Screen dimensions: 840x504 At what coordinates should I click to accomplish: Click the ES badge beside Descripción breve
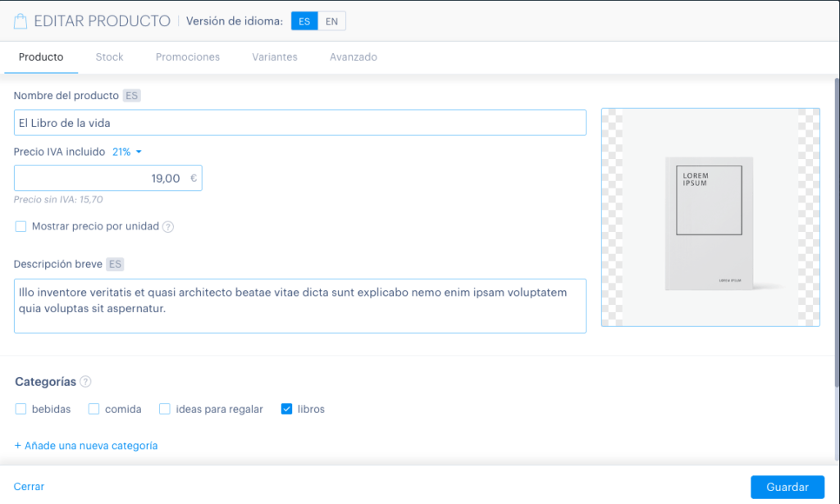tap(115, 265)
